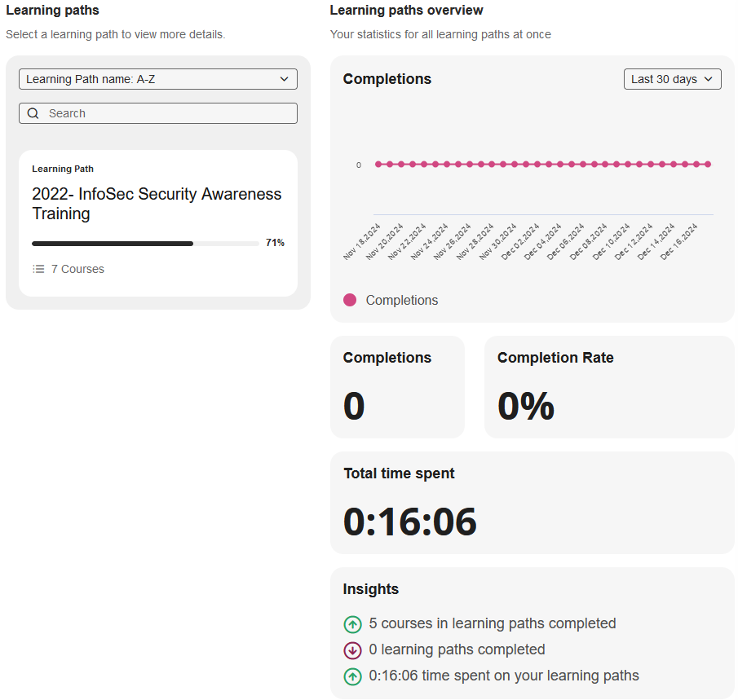Click the red down arrow beside learning paths completed

pos(352,650)
